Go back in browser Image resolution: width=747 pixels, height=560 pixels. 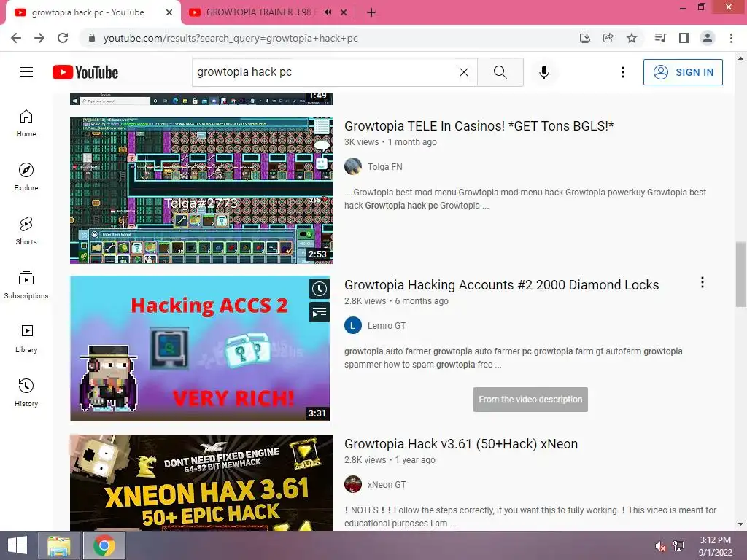click(16, 38)
